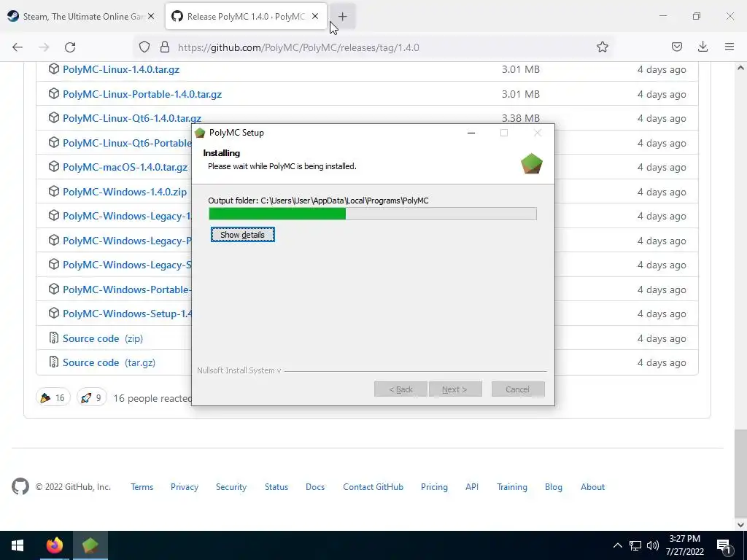This screenshot has height=560, width=747.
Task: Click PolyMC installer in the taskbar
Action: point(90,545)
